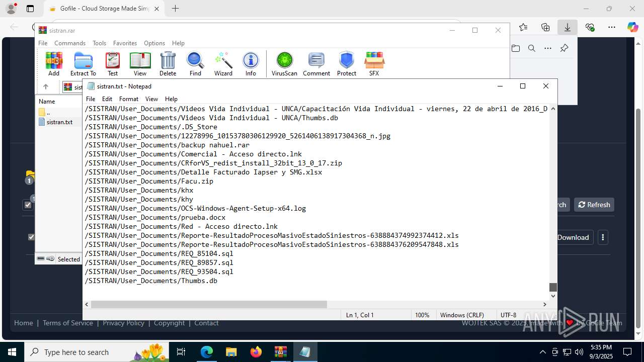The width and height of the screenshot is (644, 362).
Task: Toggle the upper checkbox on Gofile page
Action: pyautogui.click(x=28, y=205)
